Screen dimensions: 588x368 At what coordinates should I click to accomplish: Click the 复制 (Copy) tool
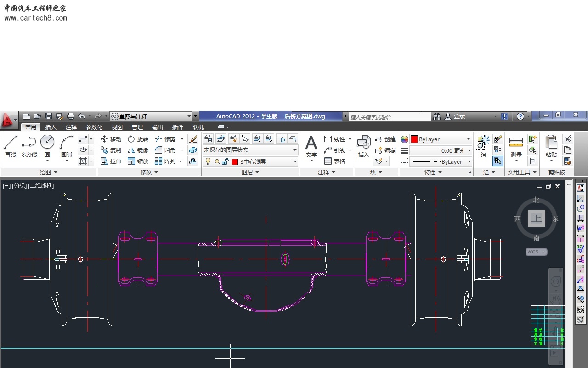pos(111,150)
